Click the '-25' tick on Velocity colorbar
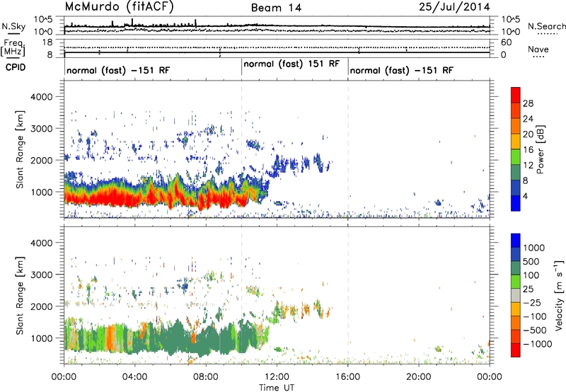Viewport: 566px width, 392px height. pyautogui.click(x=532, y=302)
